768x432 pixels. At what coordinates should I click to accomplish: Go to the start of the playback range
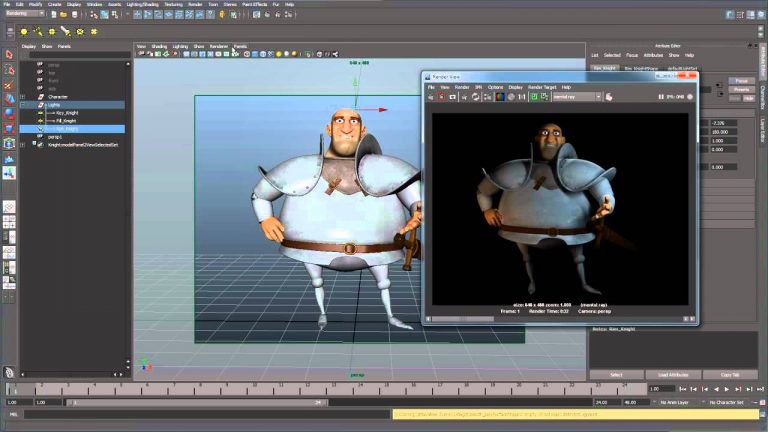[x=682, y=389]
